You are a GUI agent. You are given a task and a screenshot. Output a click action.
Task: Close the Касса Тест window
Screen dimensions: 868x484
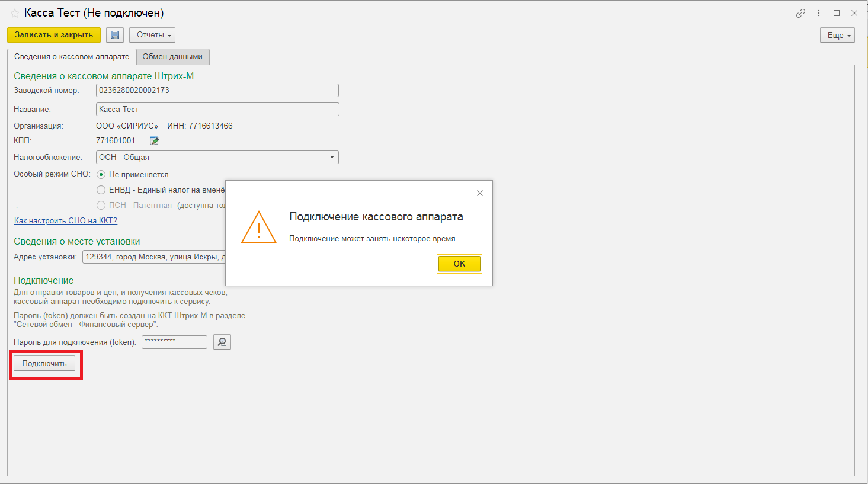click(x=854, y=13)
